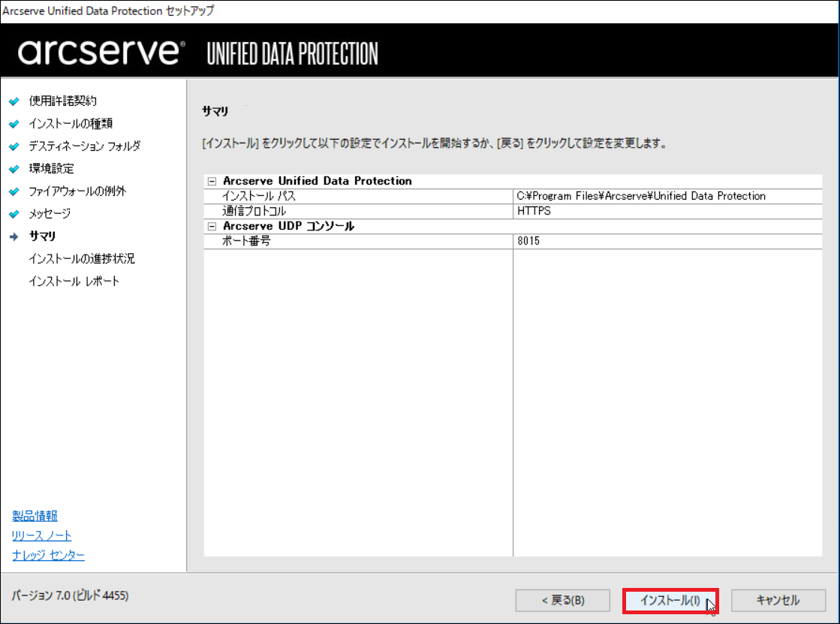Click the arrow icon beside サマリ step
Viewport: 840px width, 624px height.
(x=14, y=236)
